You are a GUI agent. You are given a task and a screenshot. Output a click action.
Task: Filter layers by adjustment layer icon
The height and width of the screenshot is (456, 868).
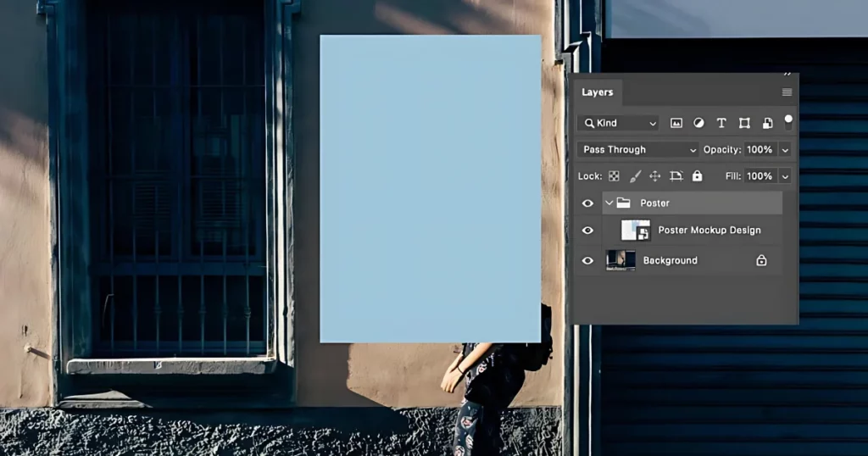click(698, 123)
